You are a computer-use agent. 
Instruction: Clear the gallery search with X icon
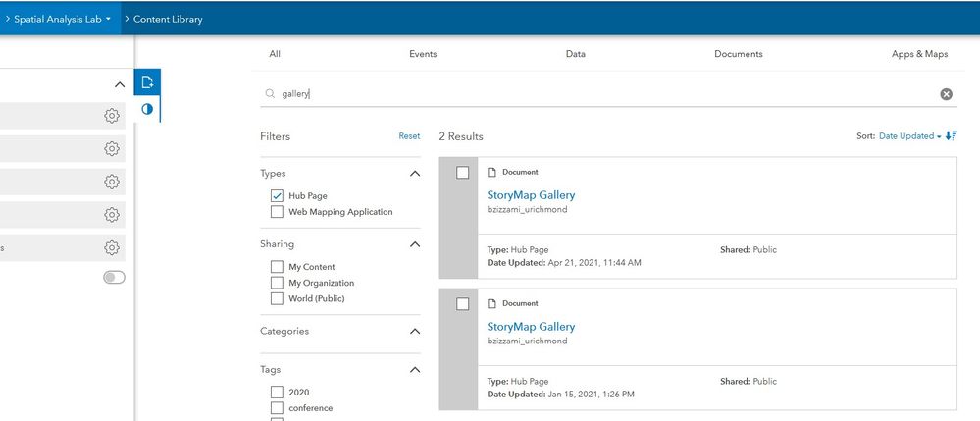tap(946, 94)
